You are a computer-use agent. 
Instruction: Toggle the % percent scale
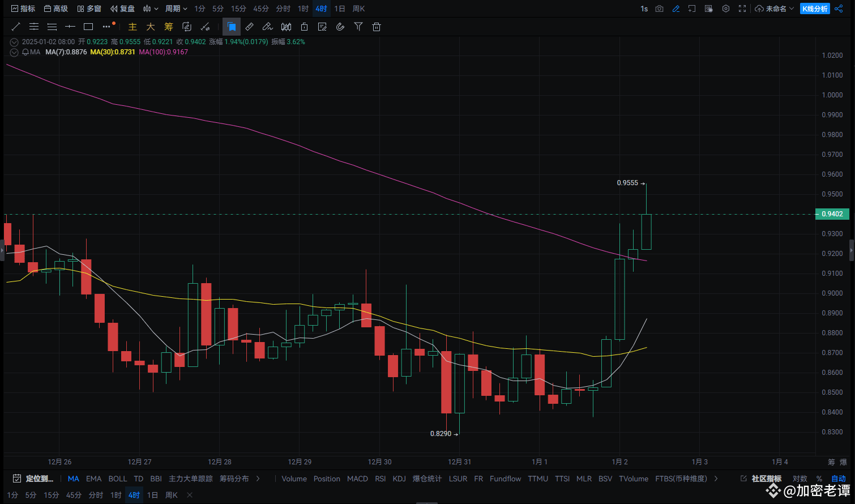pos(819,479)
